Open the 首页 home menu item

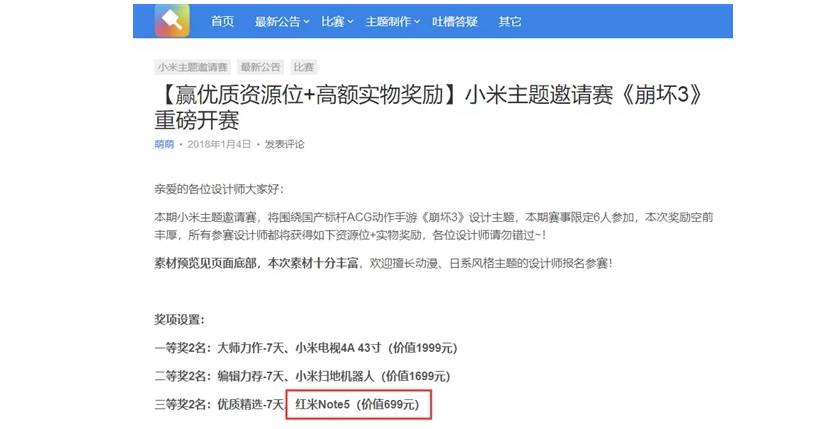coord(222,21)
